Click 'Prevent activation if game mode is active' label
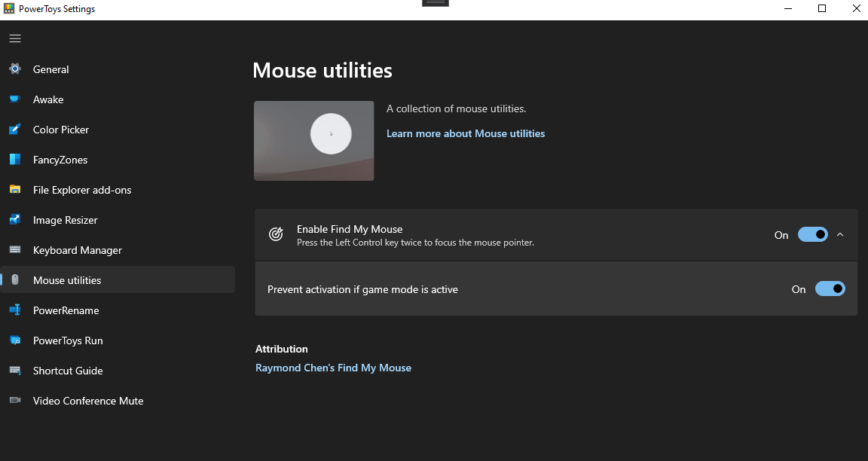 click(x=362, y=289)
